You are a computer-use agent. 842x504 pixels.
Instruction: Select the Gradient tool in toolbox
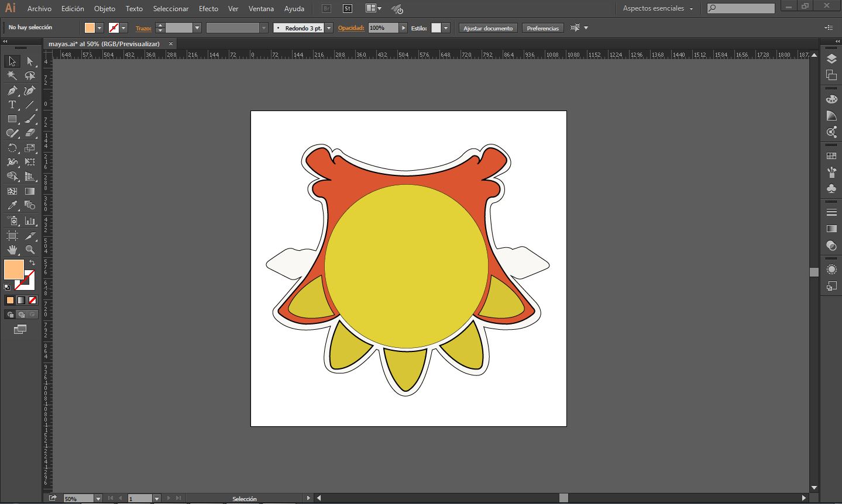30,191
